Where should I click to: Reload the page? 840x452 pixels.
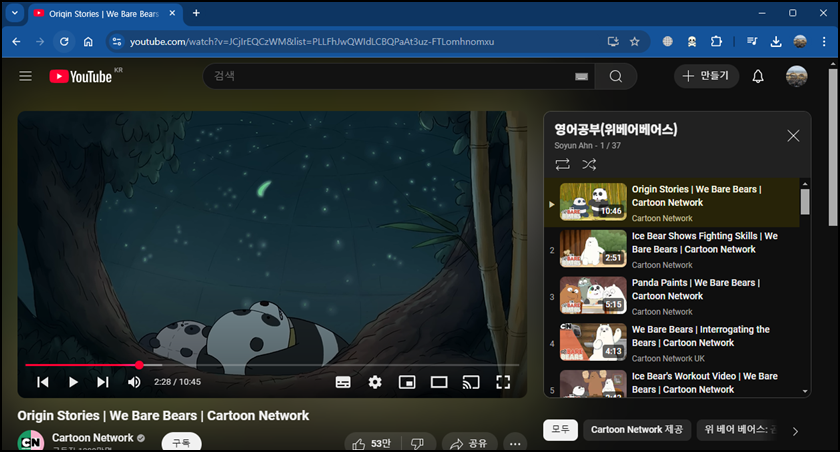point(64,42)
